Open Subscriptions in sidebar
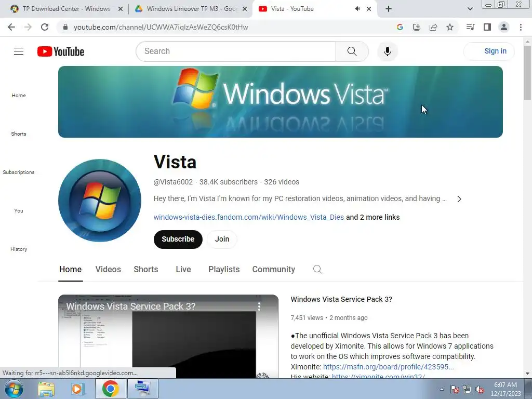Image resolution: width=532 pixels, height=399 pixels. point(19,172)
